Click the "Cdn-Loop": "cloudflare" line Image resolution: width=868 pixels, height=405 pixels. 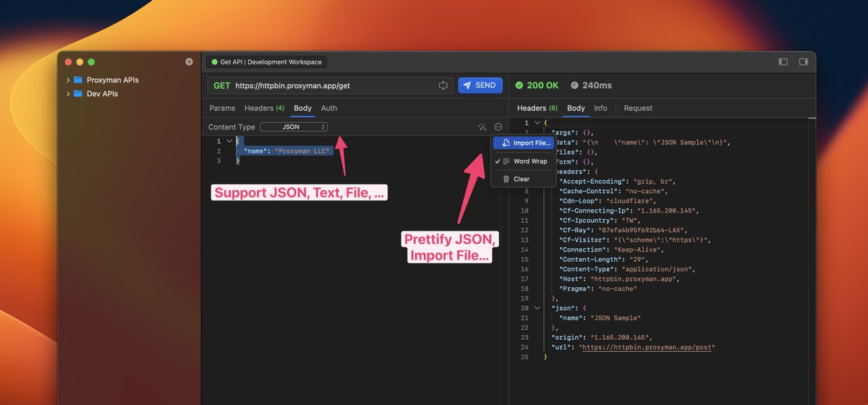point(608,200)
